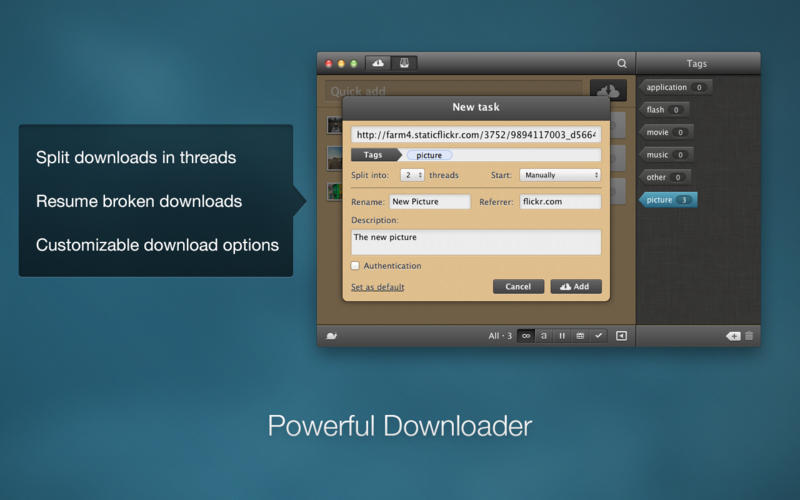This screenshot has height=500, width=800.
Task: Select the highlighted picture tag in sidebar
Action: pyautogui.click(x=668, y=199)
